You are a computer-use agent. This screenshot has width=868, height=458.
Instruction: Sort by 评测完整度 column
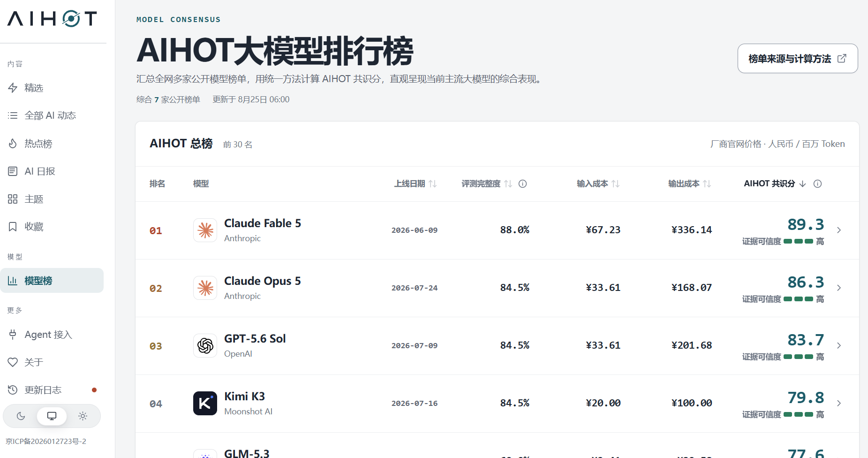(x=486, y=184)
